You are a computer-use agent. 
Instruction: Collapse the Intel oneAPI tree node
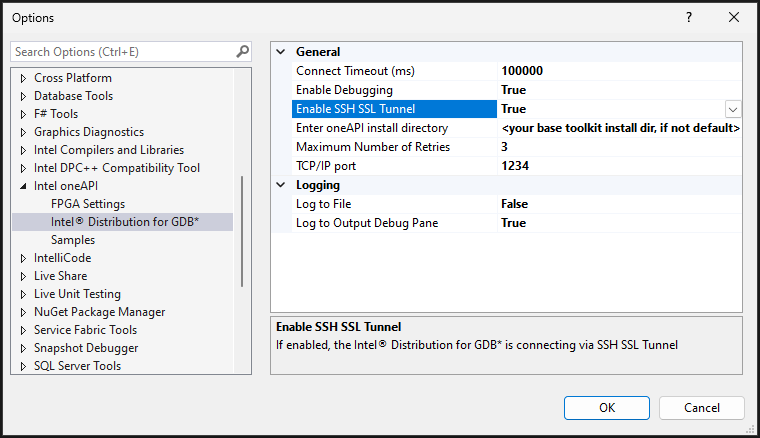pos(24,186)
